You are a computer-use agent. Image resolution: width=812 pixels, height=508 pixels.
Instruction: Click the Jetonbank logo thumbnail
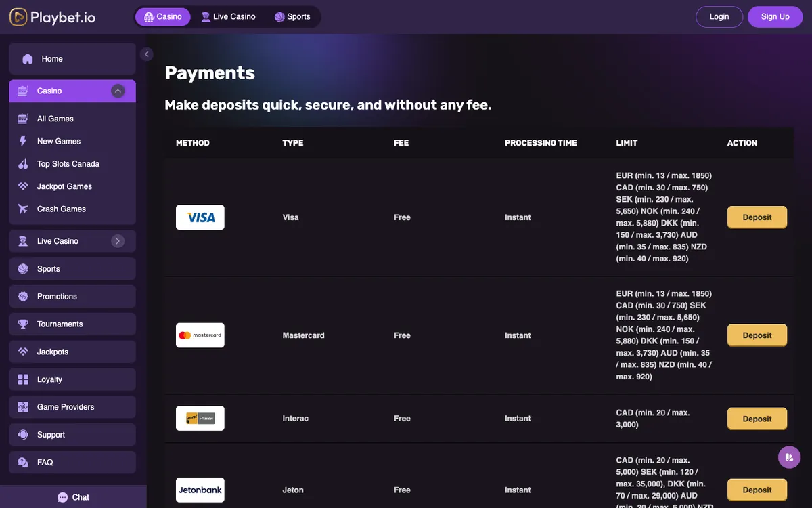tap(200, 490)
